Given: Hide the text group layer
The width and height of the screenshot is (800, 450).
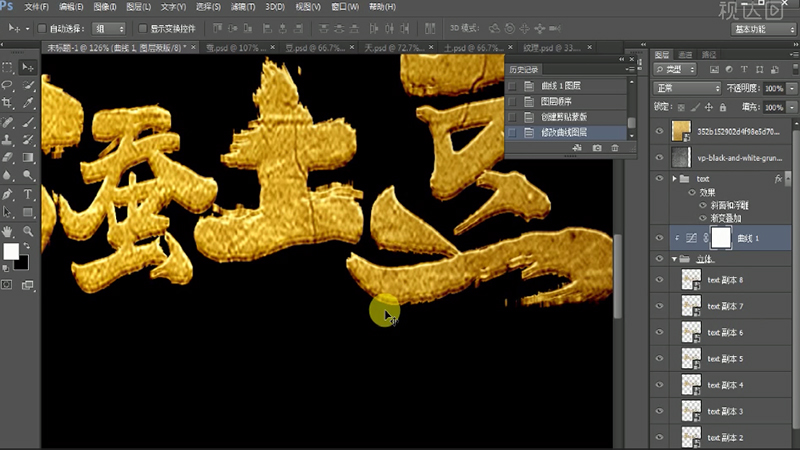Looking at the screenshot, I should click(x=659, y=178).
